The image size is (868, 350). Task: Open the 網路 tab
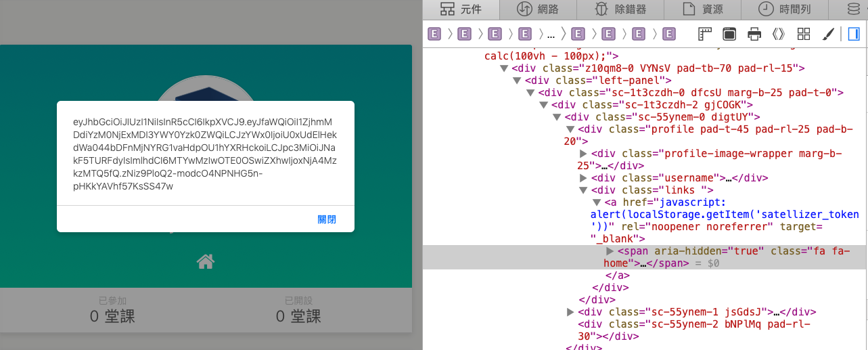[x=539, y=9]
